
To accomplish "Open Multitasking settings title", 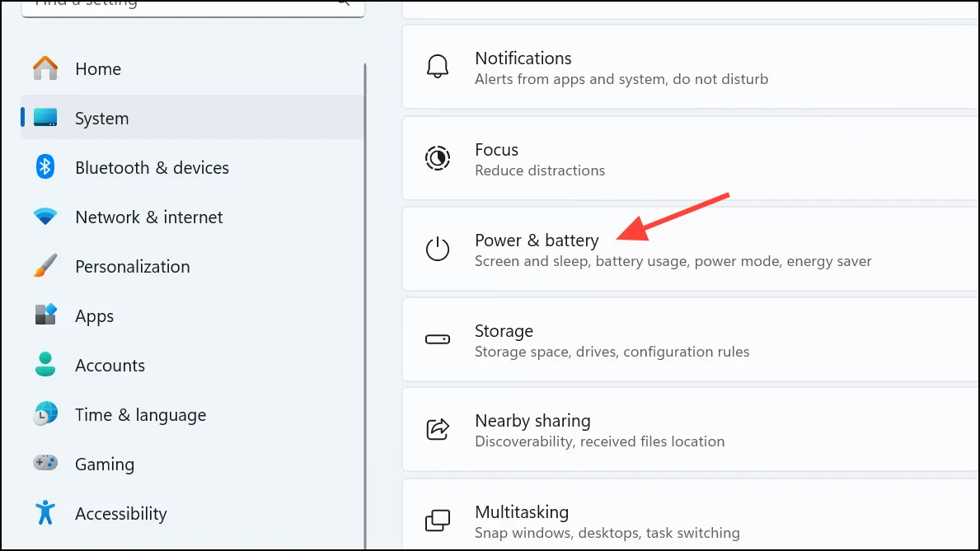I will coord(522,512).
